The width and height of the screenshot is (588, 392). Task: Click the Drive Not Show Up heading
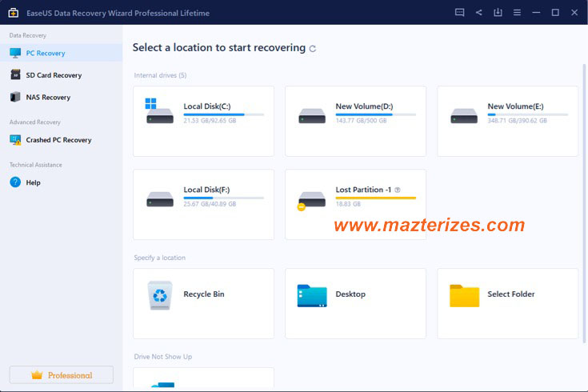tap(162, 357)
